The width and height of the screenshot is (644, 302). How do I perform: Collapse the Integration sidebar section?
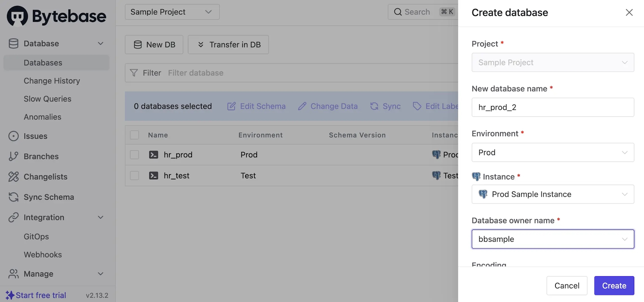[x=101, y=217]
